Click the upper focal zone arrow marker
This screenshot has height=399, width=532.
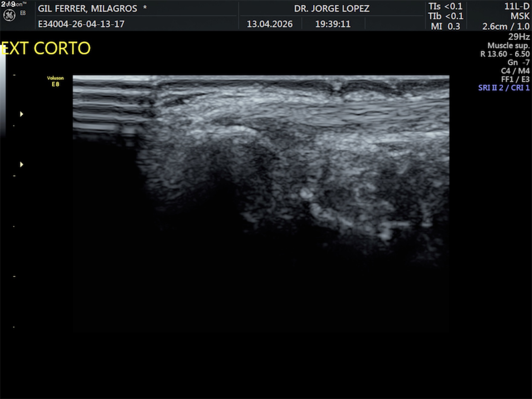click(x=21, y=114)
